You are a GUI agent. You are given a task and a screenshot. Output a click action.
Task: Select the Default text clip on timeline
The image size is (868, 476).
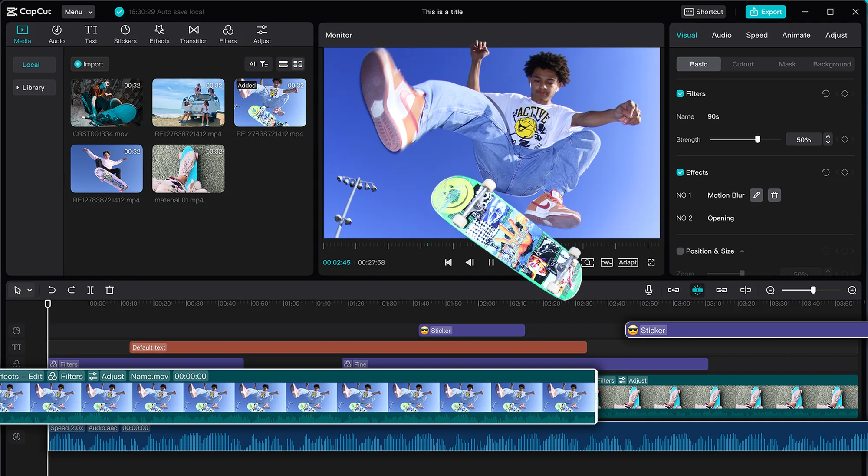click(358, 347)
